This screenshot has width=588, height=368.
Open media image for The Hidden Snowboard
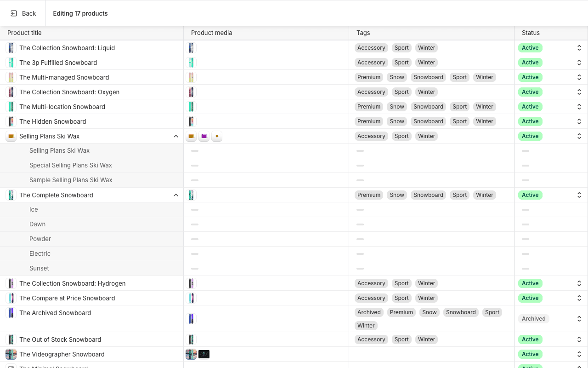click(191, 121)
